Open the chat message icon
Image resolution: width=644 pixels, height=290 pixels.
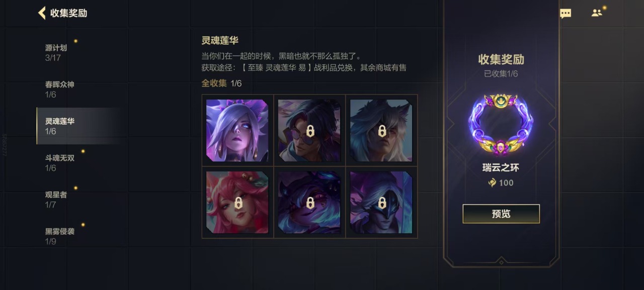(566, 14)
